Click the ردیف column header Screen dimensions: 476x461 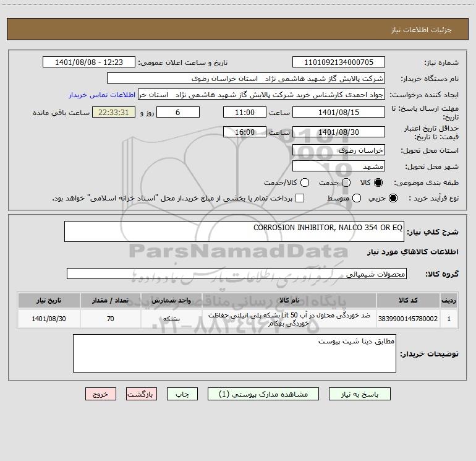(x=449, y=301)
